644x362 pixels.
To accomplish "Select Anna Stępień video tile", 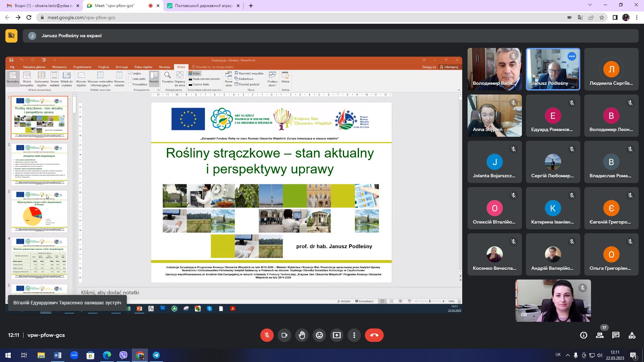I will pos(495,116).
